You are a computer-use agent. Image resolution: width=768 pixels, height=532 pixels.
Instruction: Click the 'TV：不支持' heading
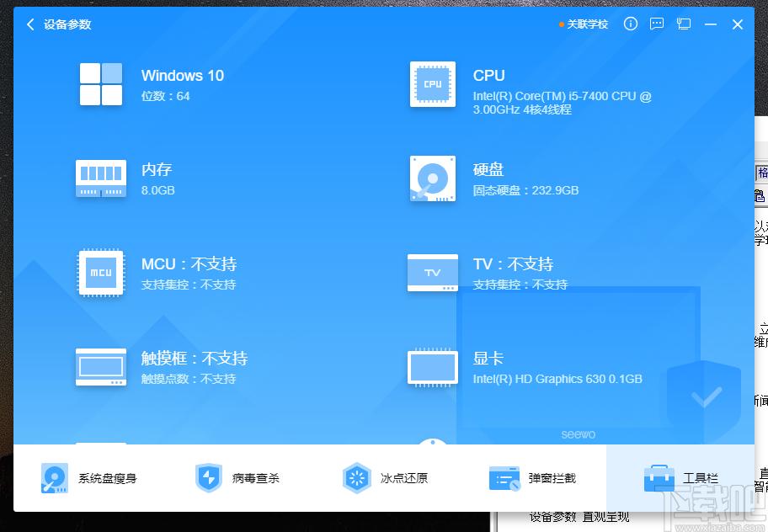tap(513, 264)
